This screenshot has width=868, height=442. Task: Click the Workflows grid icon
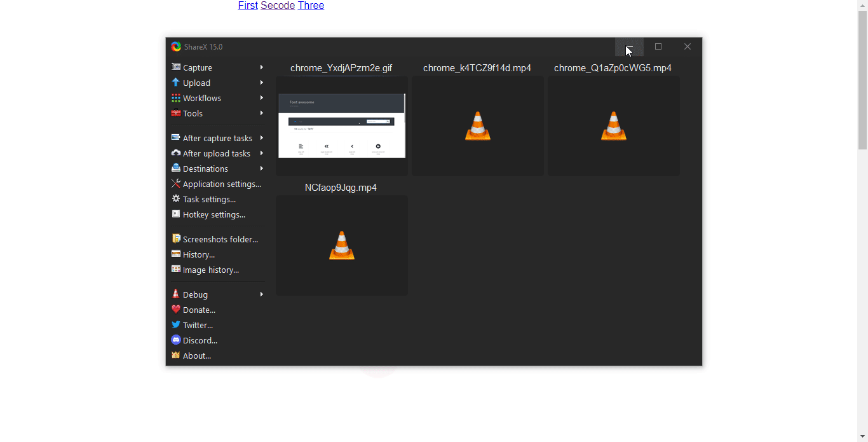pyautogui.click(x=176, y=98)
